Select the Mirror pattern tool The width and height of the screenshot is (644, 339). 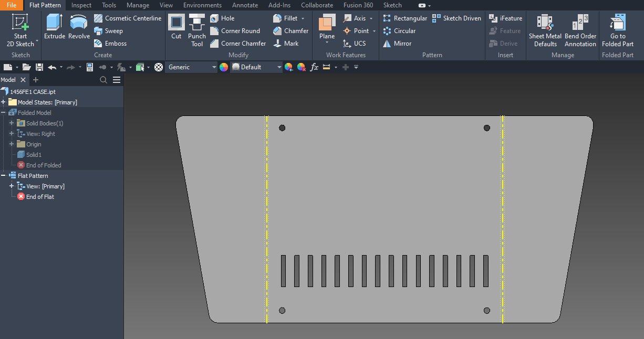(x=398, y=43)
